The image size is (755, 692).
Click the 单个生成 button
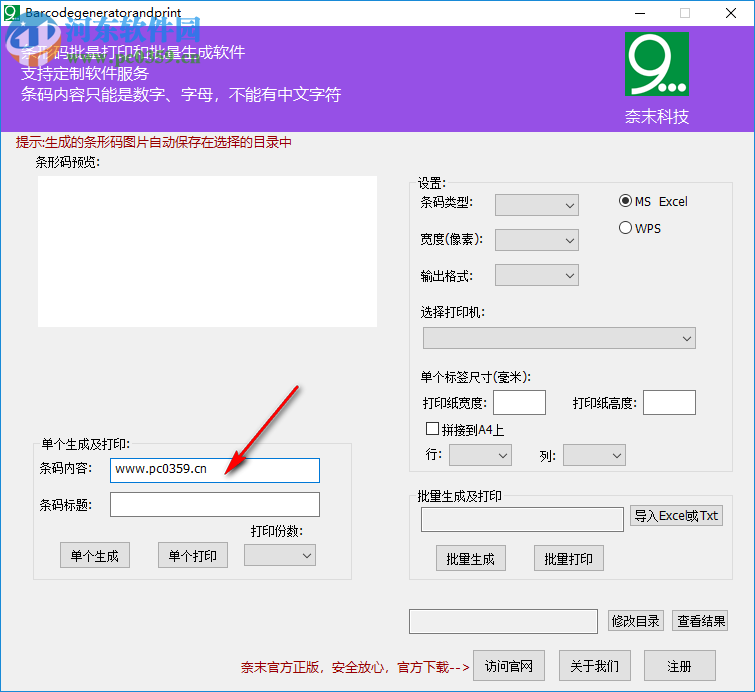(x=95, y=555)
